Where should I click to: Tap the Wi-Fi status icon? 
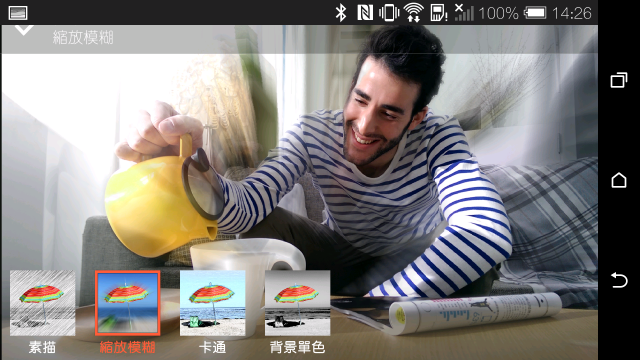[413, 13]
